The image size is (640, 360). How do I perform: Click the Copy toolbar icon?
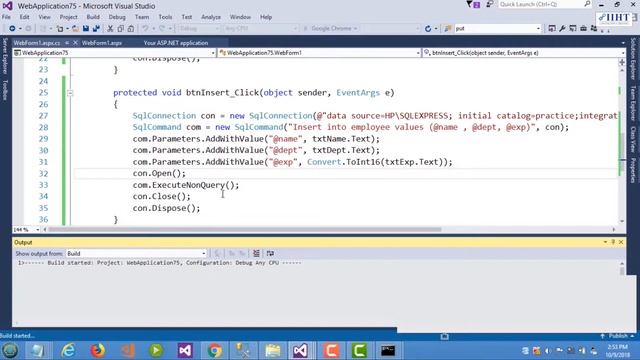(x=120, y=29)
